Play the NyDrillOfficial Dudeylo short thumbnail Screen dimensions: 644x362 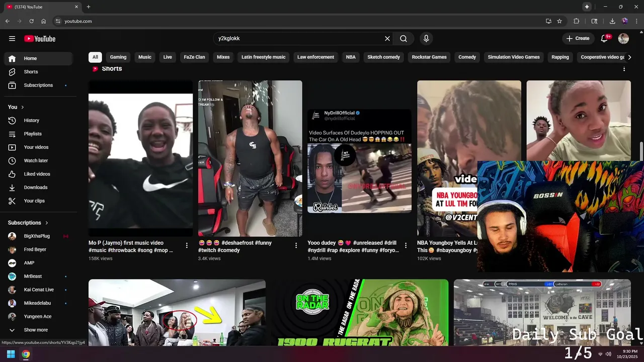(x=360, y=158)
